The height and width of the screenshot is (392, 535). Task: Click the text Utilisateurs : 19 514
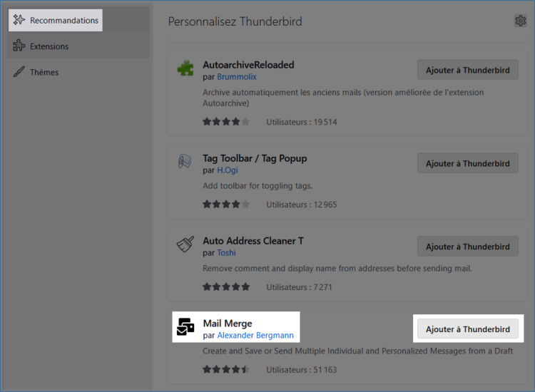point(301,122)
